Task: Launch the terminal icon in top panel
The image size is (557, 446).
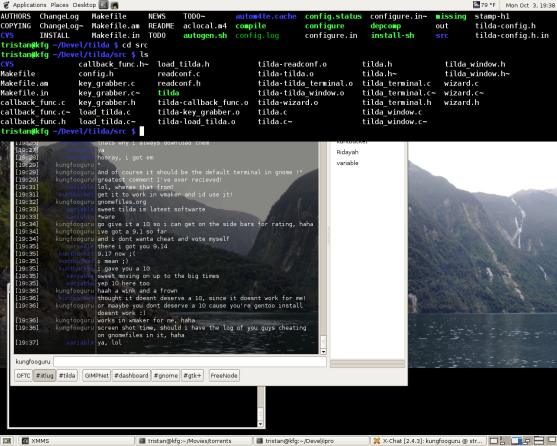Action: click(x=103, y=5)
